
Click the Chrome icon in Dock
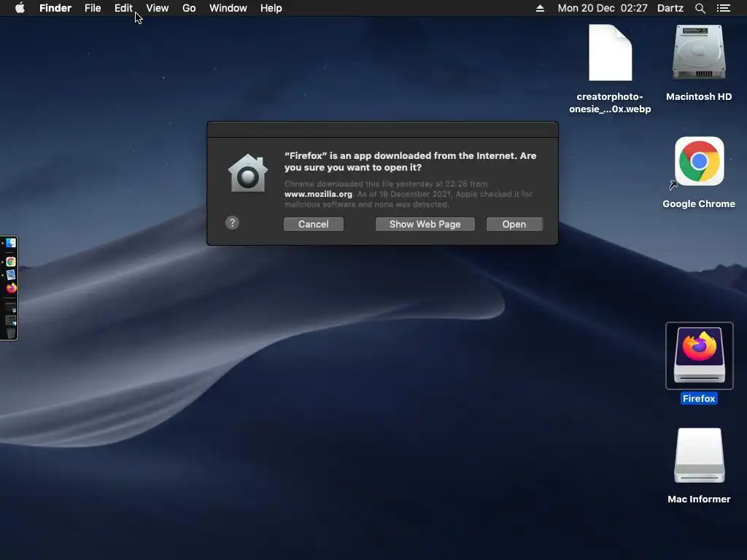tap(11, 262)
